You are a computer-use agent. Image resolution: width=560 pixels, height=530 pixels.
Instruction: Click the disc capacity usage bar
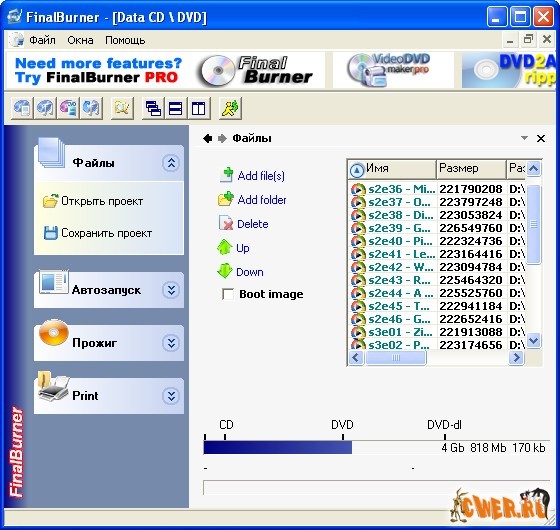click(376, 448)
